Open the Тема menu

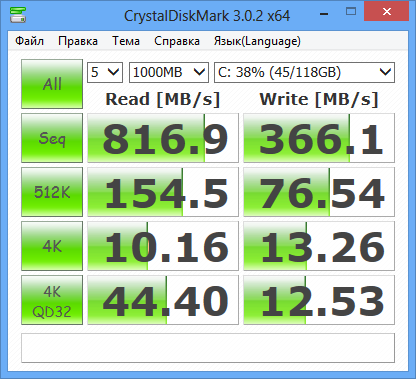pos(126,41)
